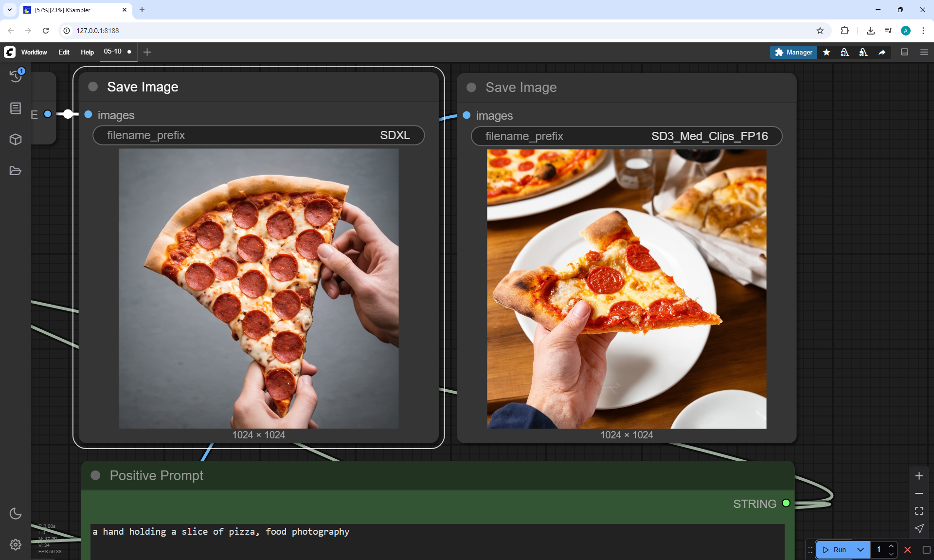Open the Workflow menu
Viewport: 934px width, 560px height.
pyautogui.click(x=34, y=52)
